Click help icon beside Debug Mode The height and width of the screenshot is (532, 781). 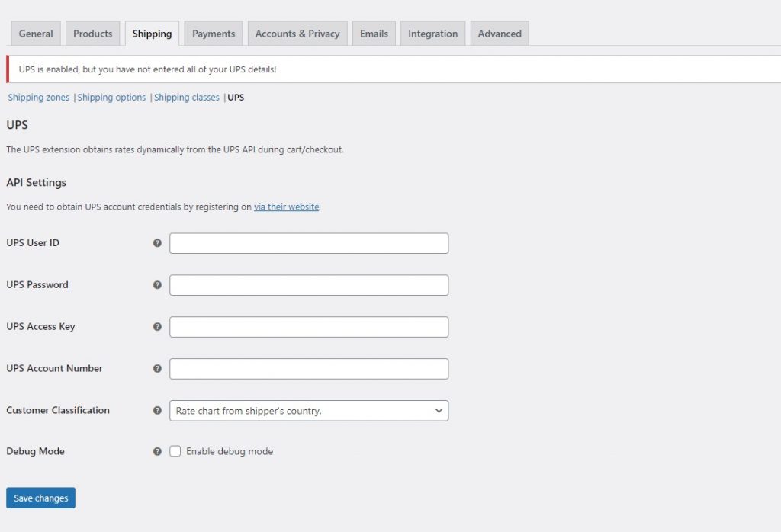(x=157, y=451)
